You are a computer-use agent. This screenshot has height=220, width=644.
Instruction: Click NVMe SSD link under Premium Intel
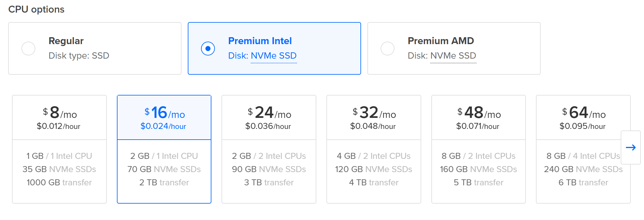pos(273,56)
